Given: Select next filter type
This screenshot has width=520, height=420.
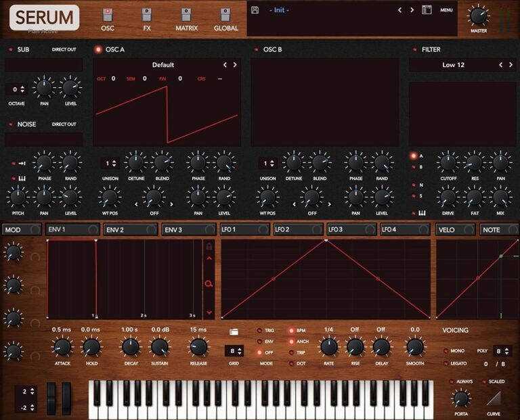Looking at the screenshot, I should tap(511, 65).
